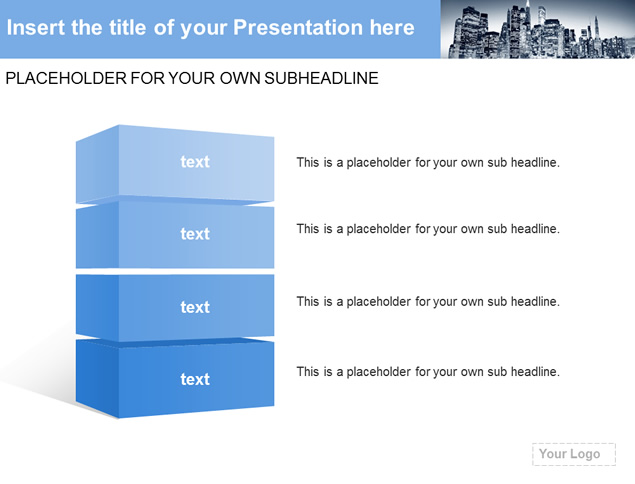The height and width of the screenshot is (484, 635).
Task: Click the subheadline placeholder text
Action: tap(192, 78)
